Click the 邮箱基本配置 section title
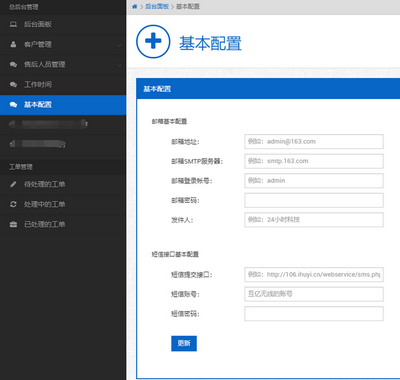The height and width of the screenshot is (380, 400). (169, 121)
